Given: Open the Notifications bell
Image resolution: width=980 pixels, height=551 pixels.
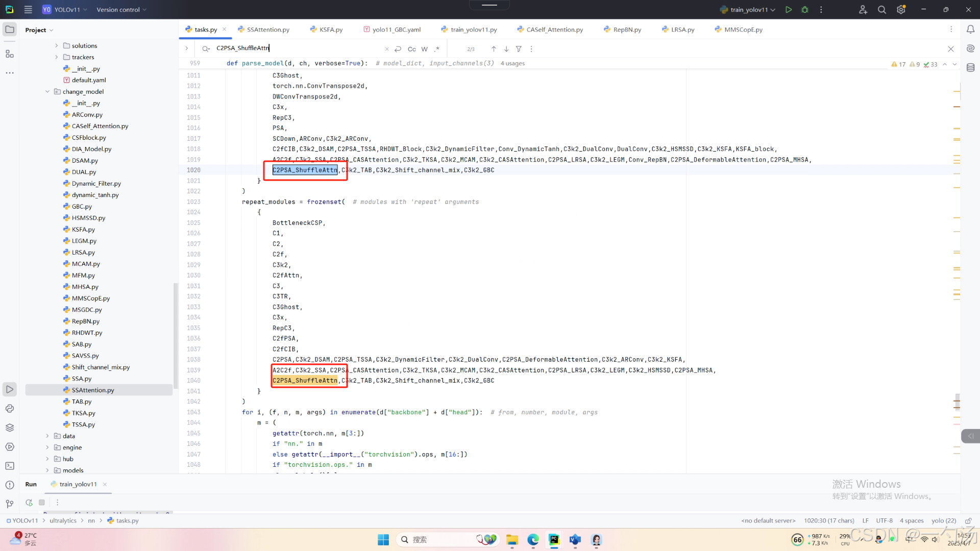Looking at the screenshot, I should pos(970,30).
